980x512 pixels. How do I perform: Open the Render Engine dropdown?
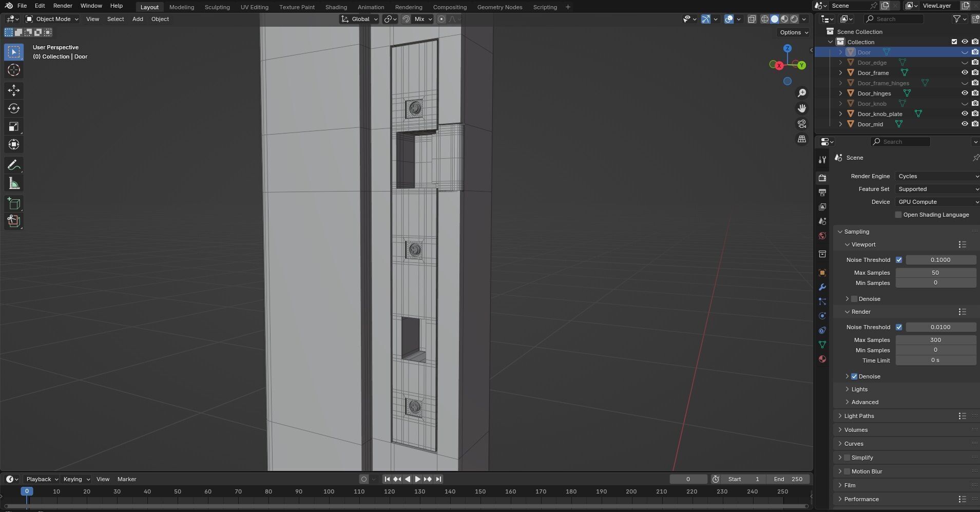coord(937,176)
